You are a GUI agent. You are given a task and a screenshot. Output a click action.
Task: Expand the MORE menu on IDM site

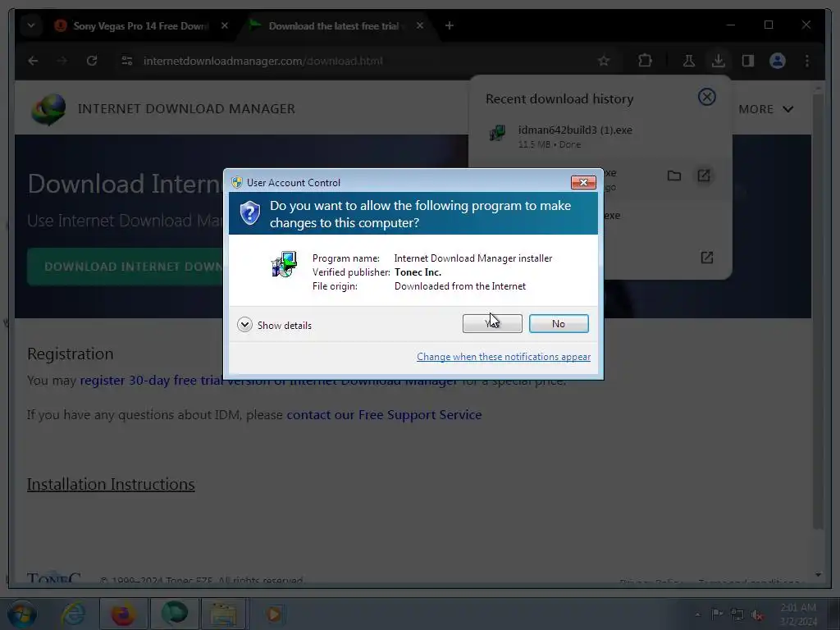coord(765,109)
